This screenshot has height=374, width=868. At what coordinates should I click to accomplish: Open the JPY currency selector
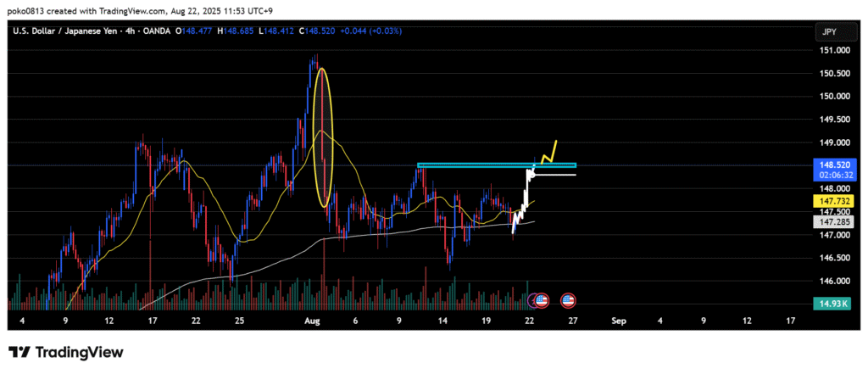[x=827, y=31]
